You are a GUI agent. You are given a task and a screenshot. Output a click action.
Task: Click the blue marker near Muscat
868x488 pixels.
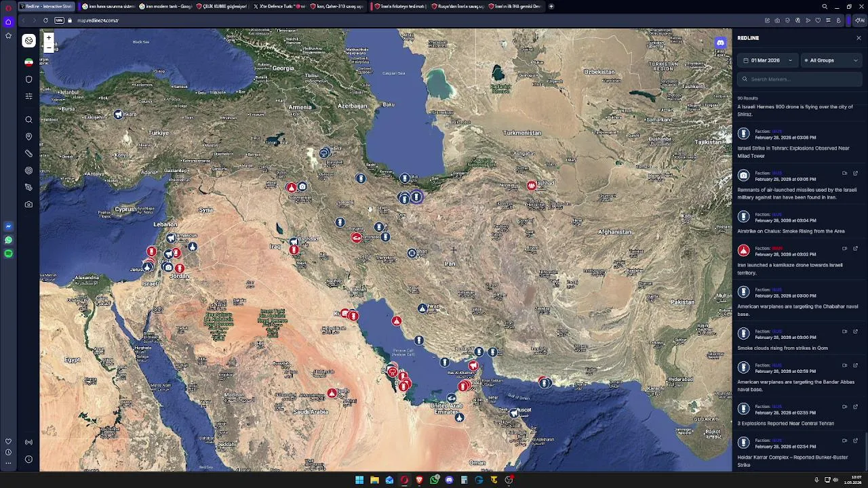tap(514, 413)
